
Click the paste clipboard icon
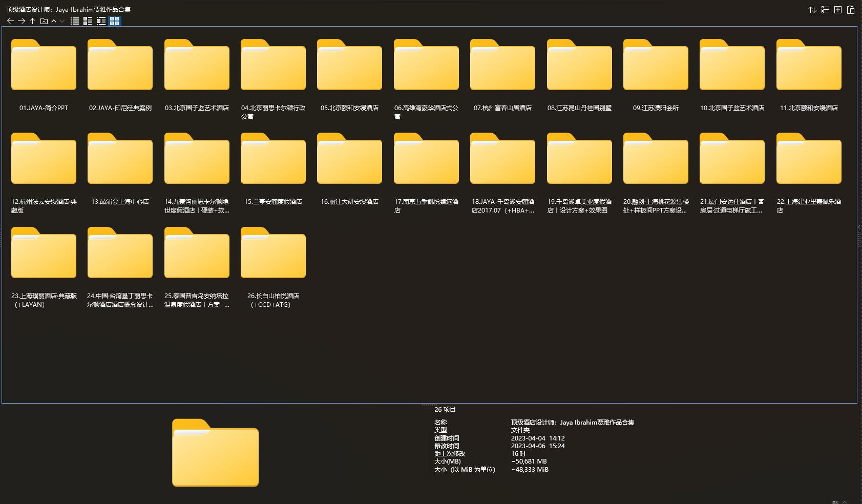coord(851,10)
